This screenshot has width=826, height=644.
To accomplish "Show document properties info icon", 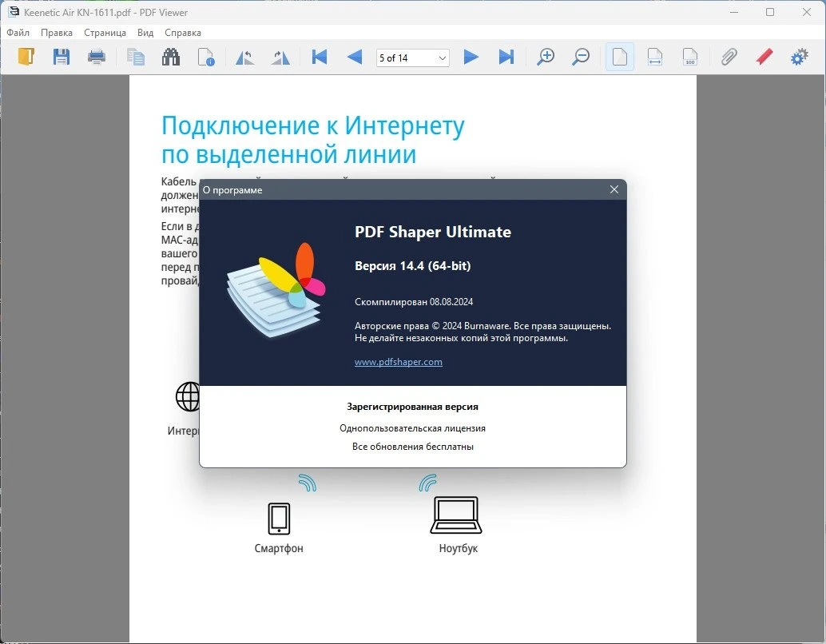I will tap(206, 57).
